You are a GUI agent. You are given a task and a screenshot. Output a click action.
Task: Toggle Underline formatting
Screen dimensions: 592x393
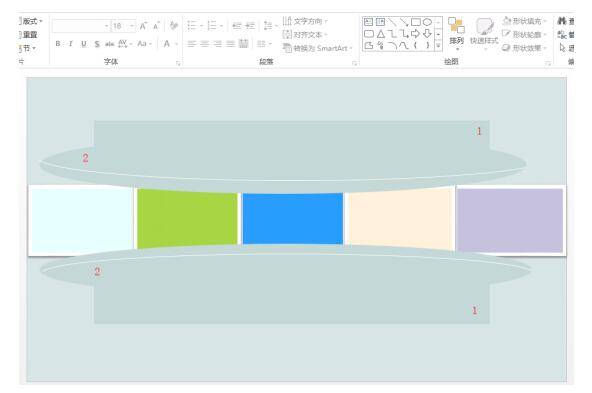84,44
